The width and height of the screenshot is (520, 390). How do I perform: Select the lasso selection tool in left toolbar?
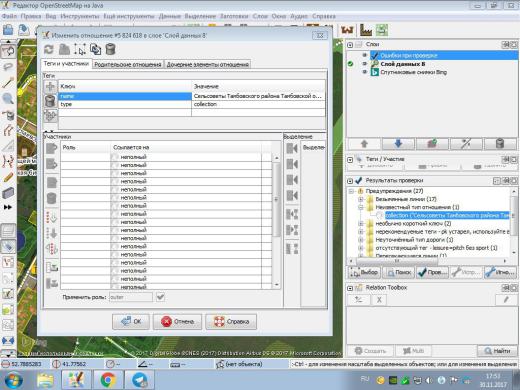click(8, 67)
